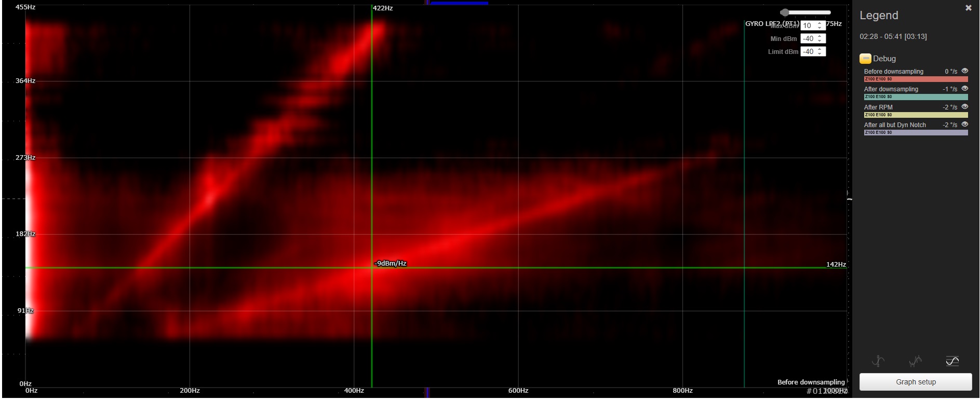Close the Legend panel with the X
Screen dimensions: 980x399
[968, 8]
